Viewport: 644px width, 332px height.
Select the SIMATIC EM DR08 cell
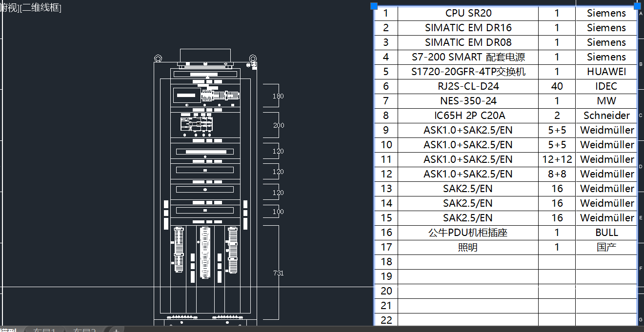468,42
